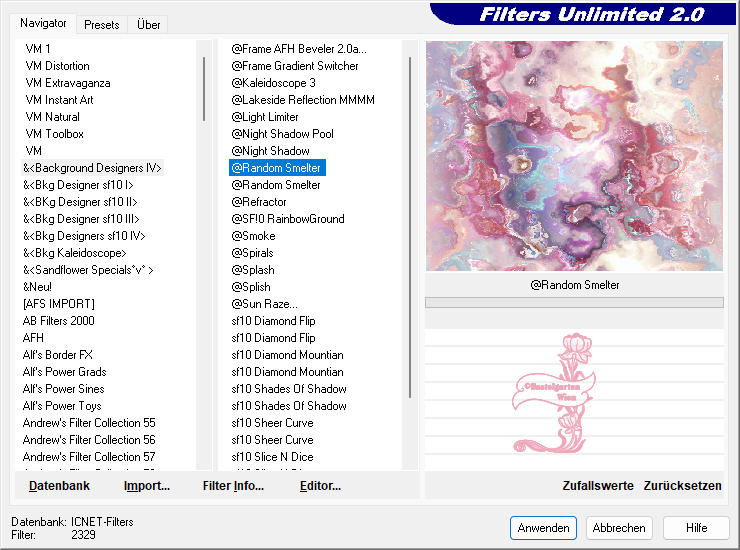Viewport: 740px width, 550px height.
Task: Open help via Hilfe button
Action: click(x=696, y=528)
